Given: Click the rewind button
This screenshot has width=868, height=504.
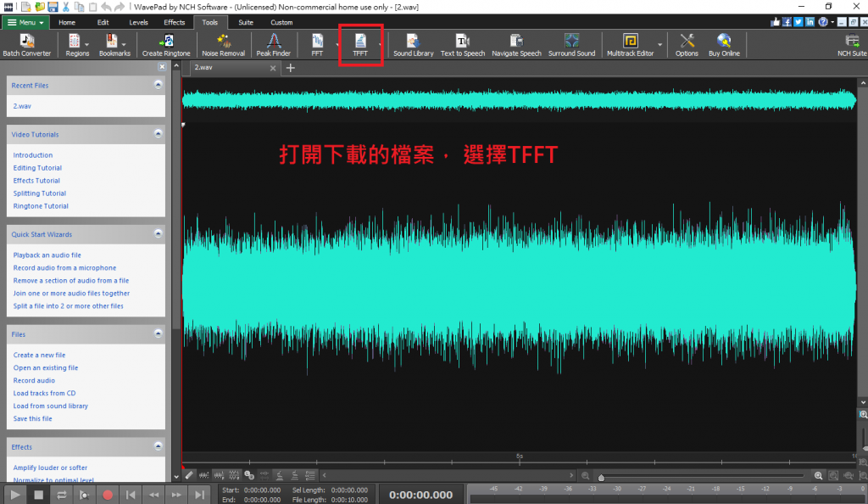Looking at the screenshot, I should pyautogui.click(x=154, y=495).
